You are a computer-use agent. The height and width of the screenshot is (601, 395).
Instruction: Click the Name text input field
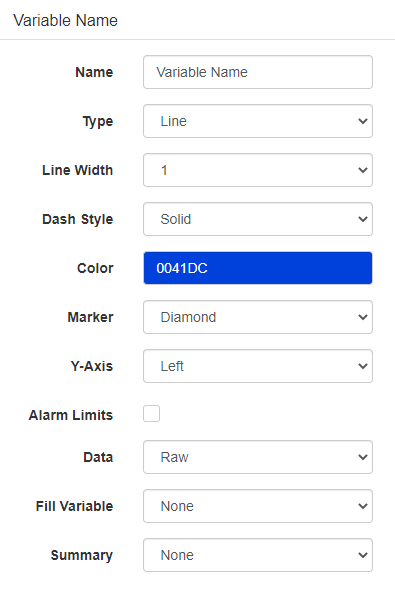pyautogui.click(x=258, y=72)
